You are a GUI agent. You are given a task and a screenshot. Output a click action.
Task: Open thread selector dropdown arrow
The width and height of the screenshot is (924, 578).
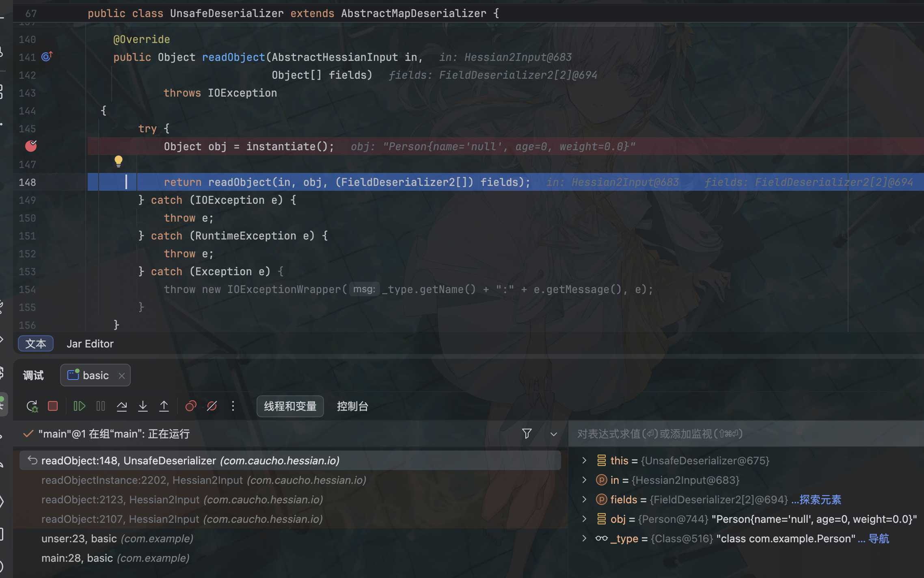coord(553,434)
